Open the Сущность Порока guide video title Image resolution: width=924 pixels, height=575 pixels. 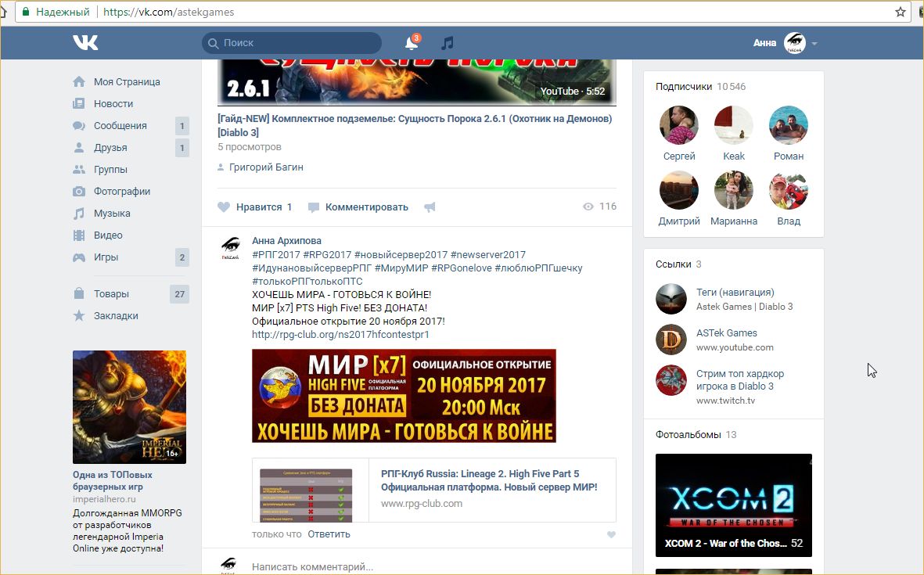pos(415,125)
